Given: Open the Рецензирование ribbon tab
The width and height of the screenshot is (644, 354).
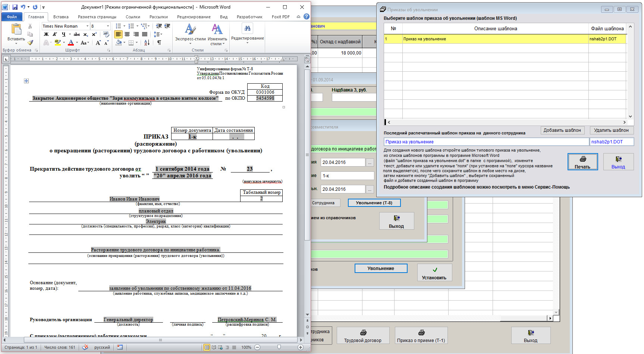Looking at the screenshot, I should click(x=194, y=17).
